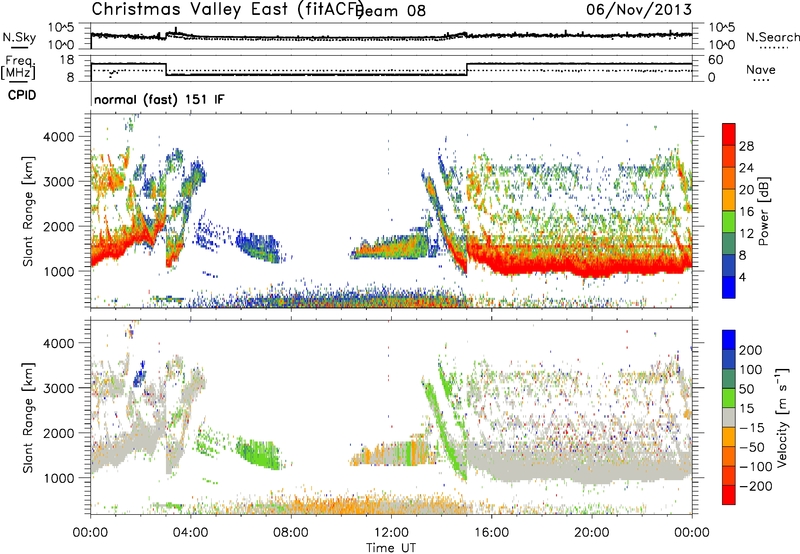Screen dimensions: 800x554
Task: Click the 'Velocity [m s-1]' colorbar label
Action: (x=782, y=417)
